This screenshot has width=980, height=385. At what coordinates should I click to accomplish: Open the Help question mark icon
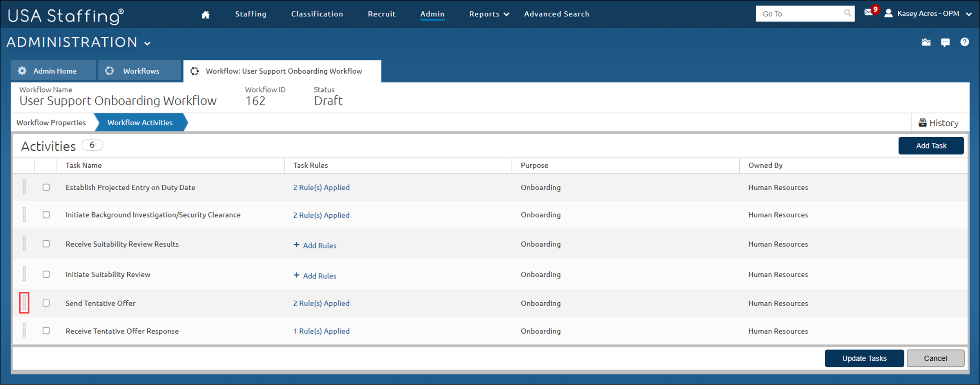[965, 42]
